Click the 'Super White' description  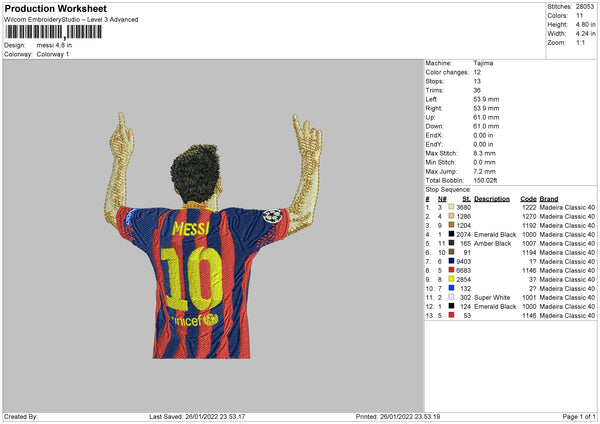click(492, 297)
